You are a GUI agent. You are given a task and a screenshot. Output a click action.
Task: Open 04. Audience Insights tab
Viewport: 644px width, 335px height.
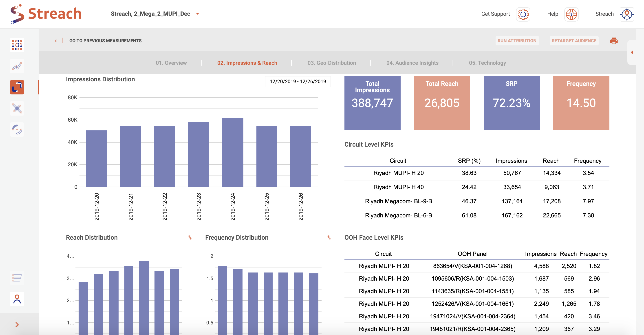[412, 63]
